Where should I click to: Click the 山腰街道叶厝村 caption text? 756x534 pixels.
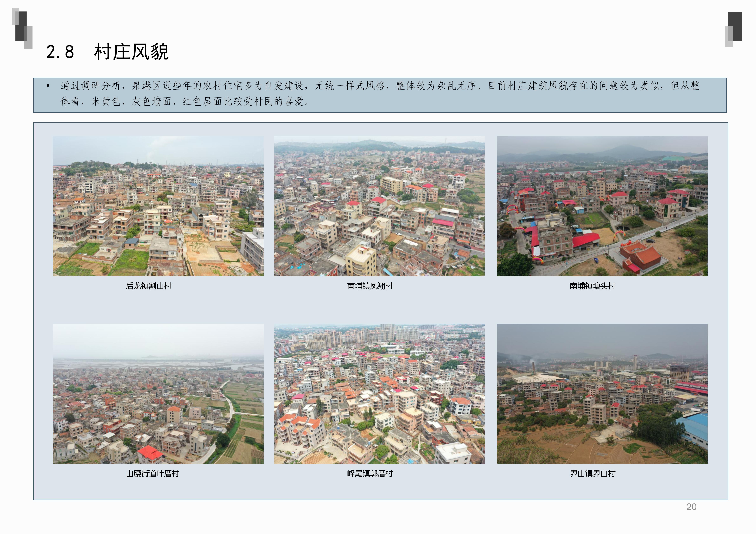pyautogui.click(x=152, y=473)
